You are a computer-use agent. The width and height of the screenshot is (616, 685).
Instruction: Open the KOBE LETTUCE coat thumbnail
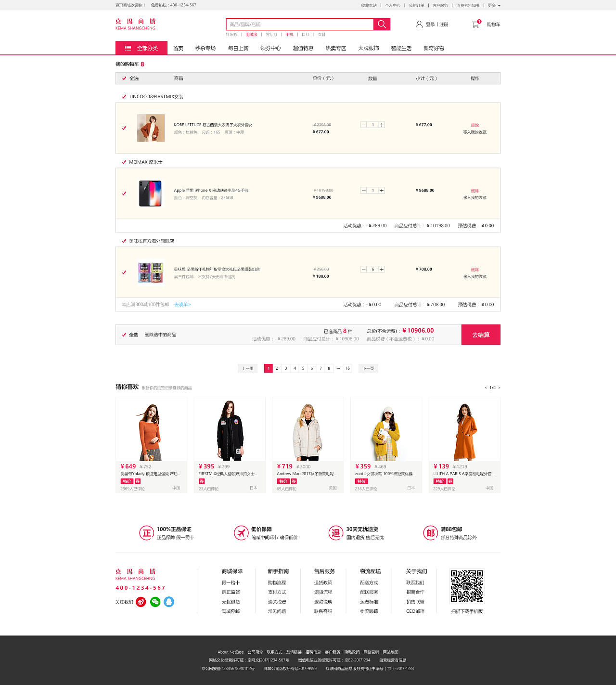[x=151, y=128]
